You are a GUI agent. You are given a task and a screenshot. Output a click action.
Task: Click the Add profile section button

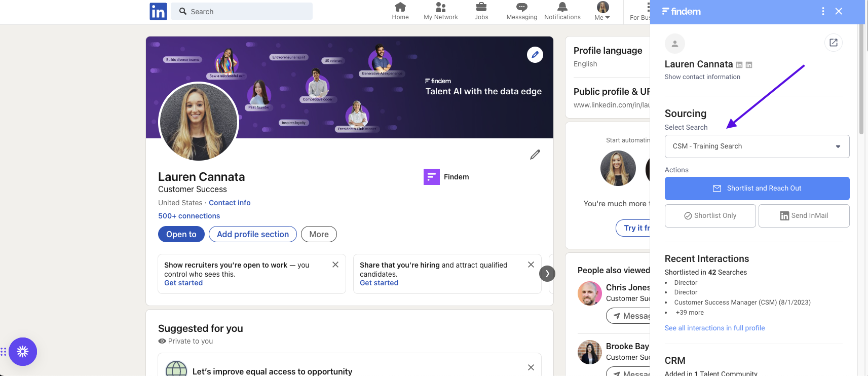pyautogui.click(x=253, y=234)
